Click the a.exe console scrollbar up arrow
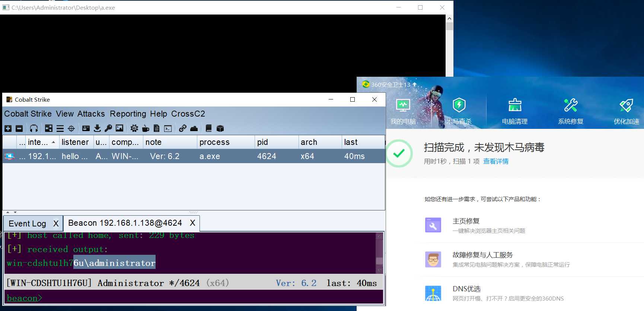Screen dimensions: 644x311 point(449,18)
